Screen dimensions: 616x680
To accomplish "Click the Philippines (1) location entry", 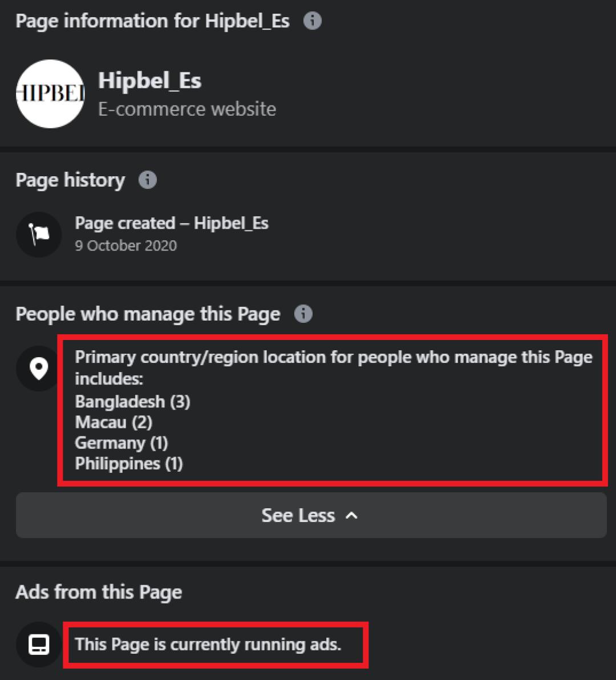I will (128, 463).
